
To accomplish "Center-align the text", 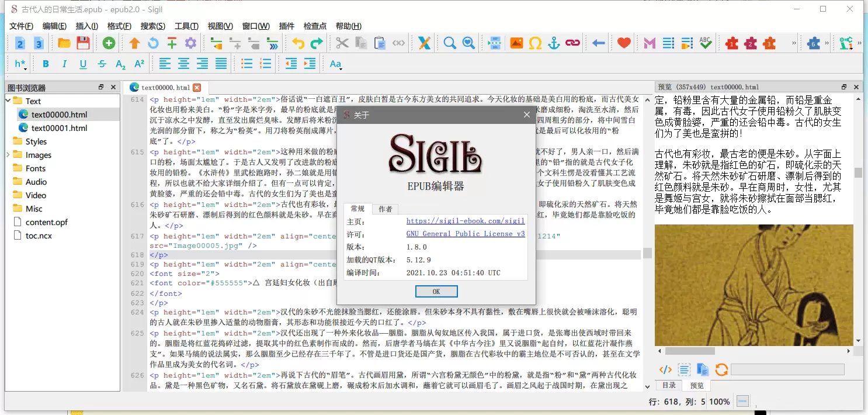I will coord(184,64).
